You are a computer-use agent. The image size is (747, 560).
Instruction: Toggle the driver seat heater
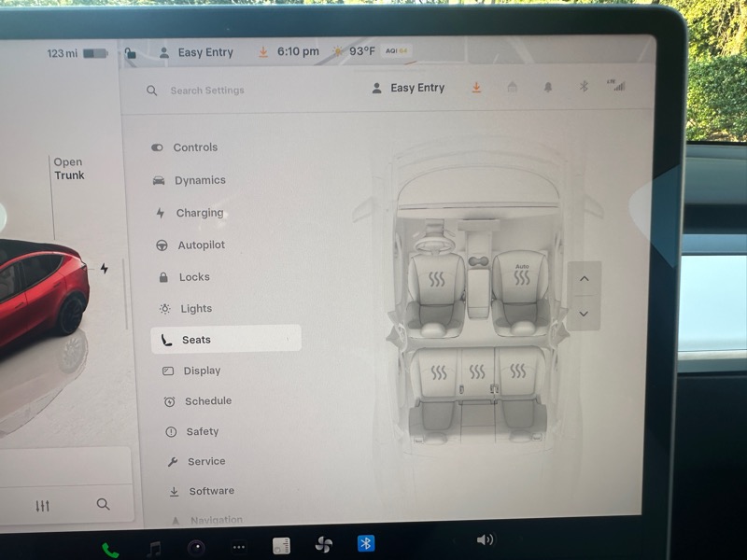coord(437,278)
